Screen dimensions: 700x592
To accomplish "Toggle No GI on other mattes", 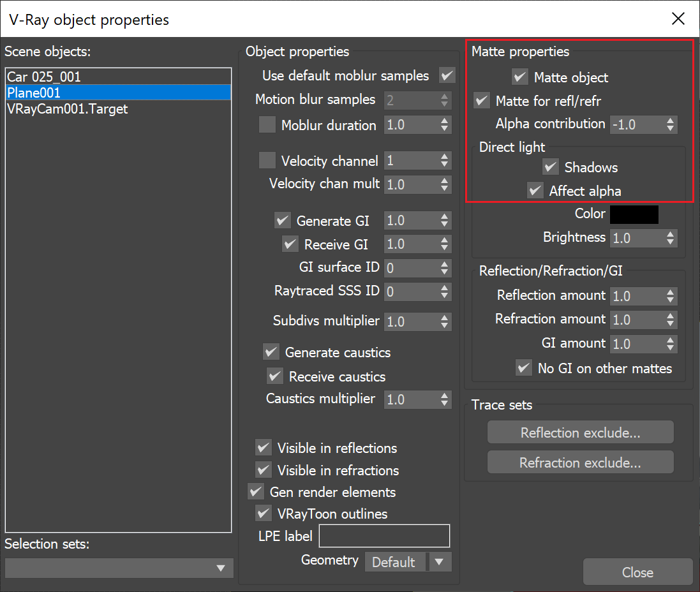I will (524, 368).
